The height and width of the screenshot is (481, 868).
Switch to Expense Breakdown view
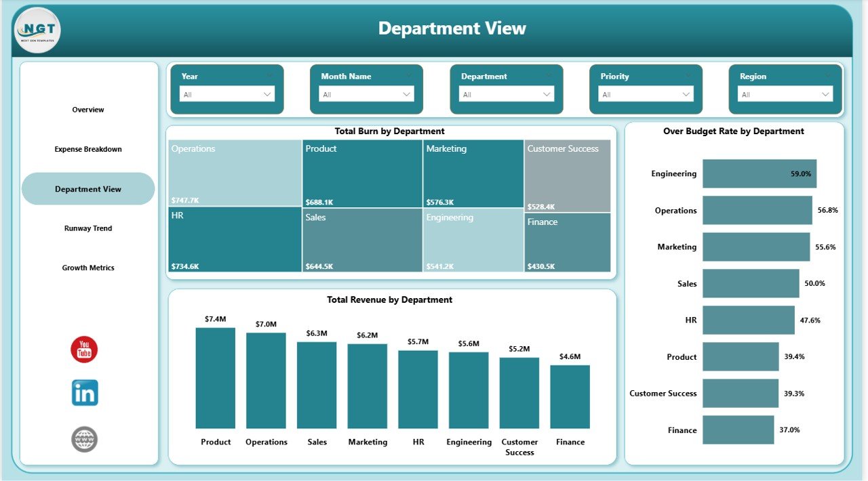click(x=88, y=149)
